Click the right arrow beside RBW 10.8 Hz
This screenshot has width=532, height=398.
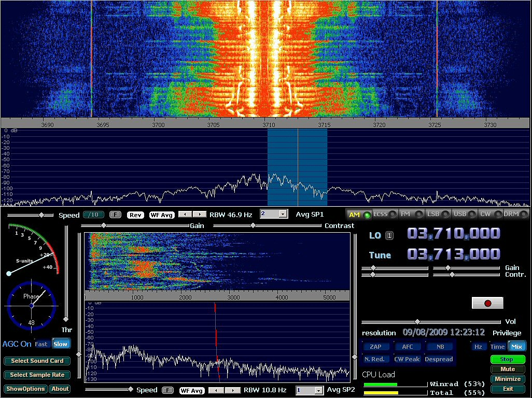tap(233, 390)
